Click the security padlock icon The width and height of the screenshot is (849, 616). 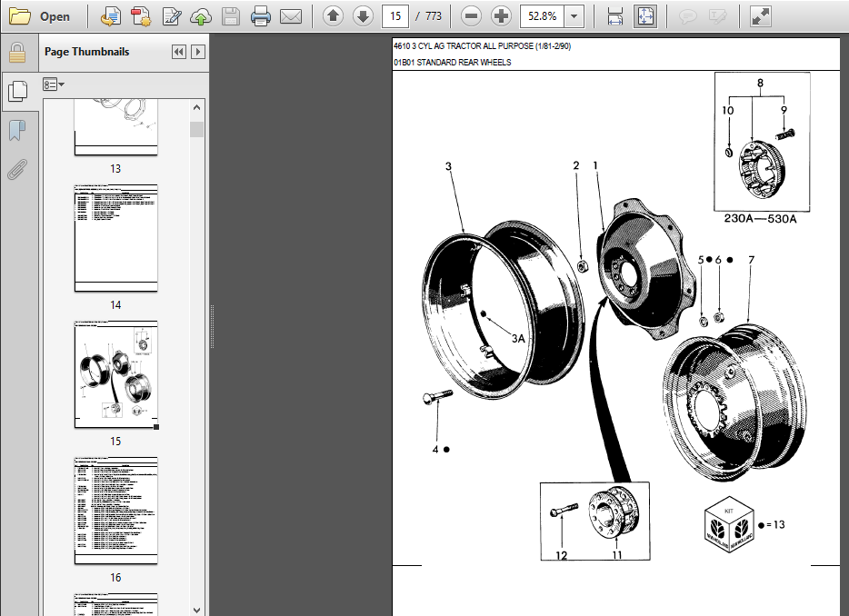pos(17,53)
